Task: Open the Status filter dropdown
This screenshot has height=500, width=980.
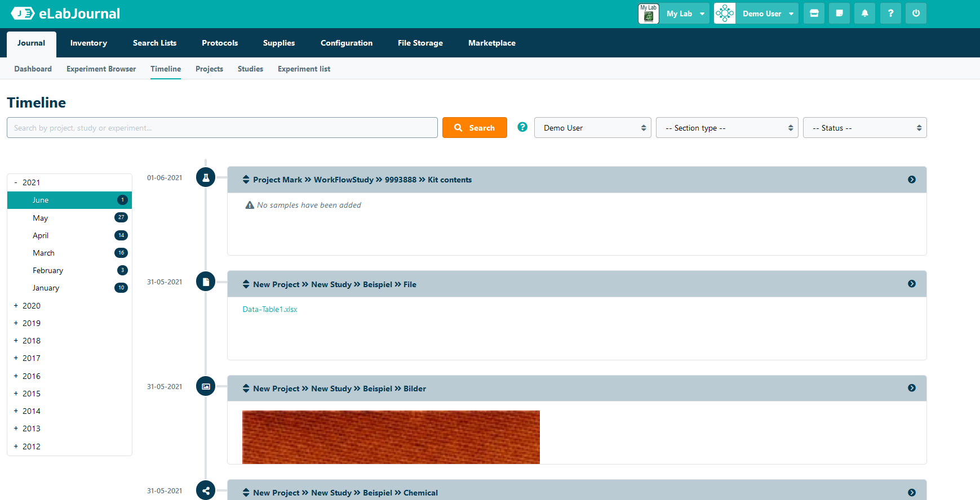Action: [865, 128]
